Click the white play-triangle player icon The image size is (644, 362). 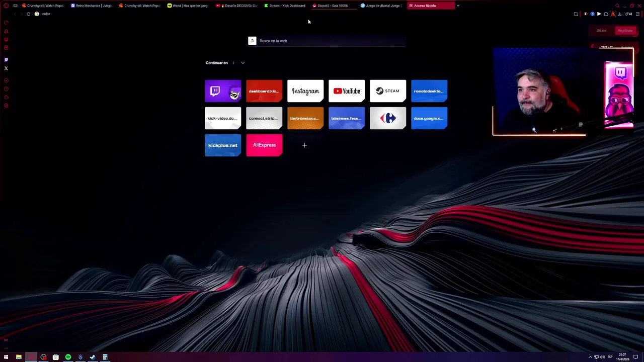point(599,14)
